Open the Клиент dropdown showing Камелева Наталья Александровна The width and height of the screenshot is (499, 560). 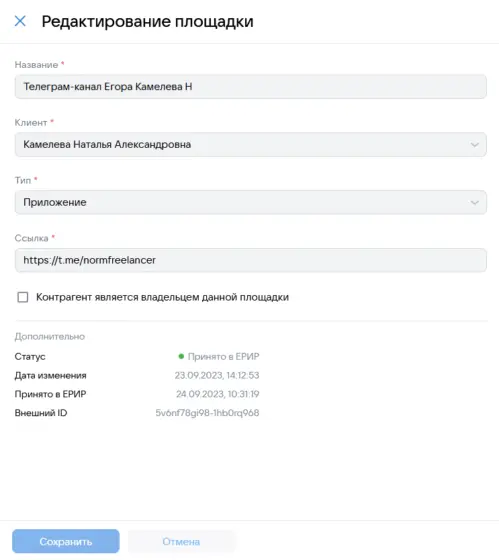click(250, 145)
